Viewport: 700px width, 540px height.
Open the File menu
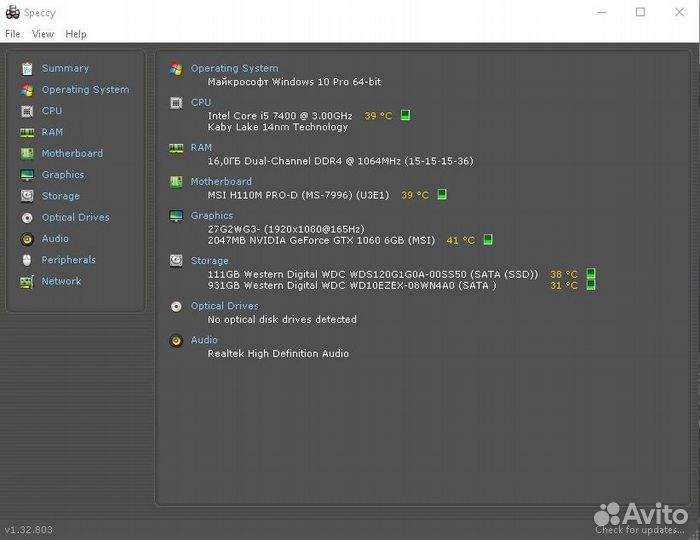[x=13, y=34]
